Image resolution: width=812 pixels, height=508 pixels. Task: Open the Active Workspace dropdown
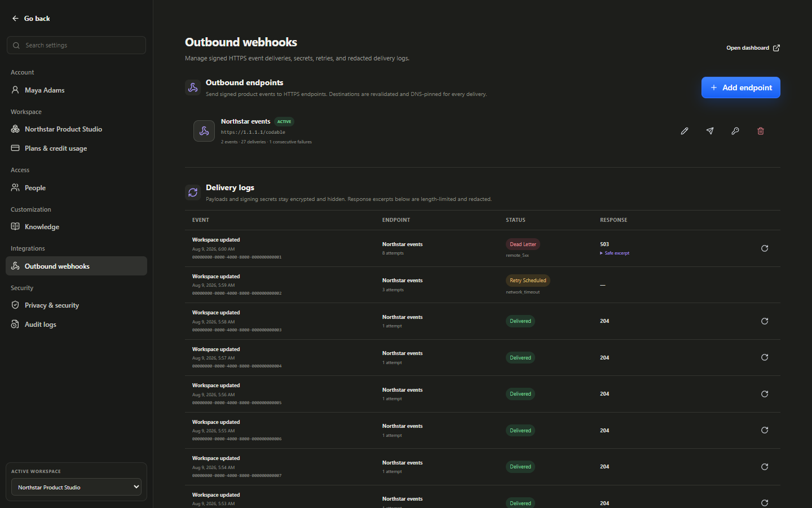point(76,487)
